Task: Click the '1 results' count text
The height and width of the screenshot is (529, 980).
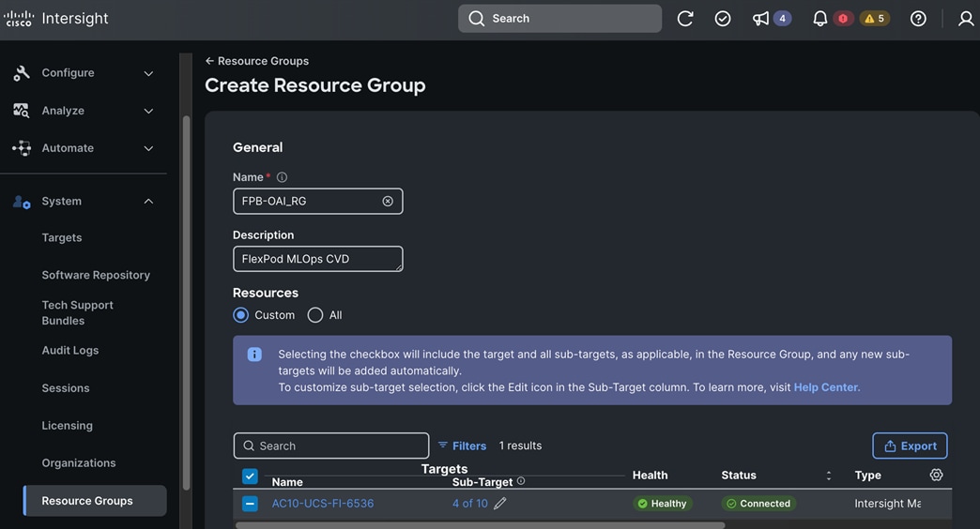Action: point(520,446)
